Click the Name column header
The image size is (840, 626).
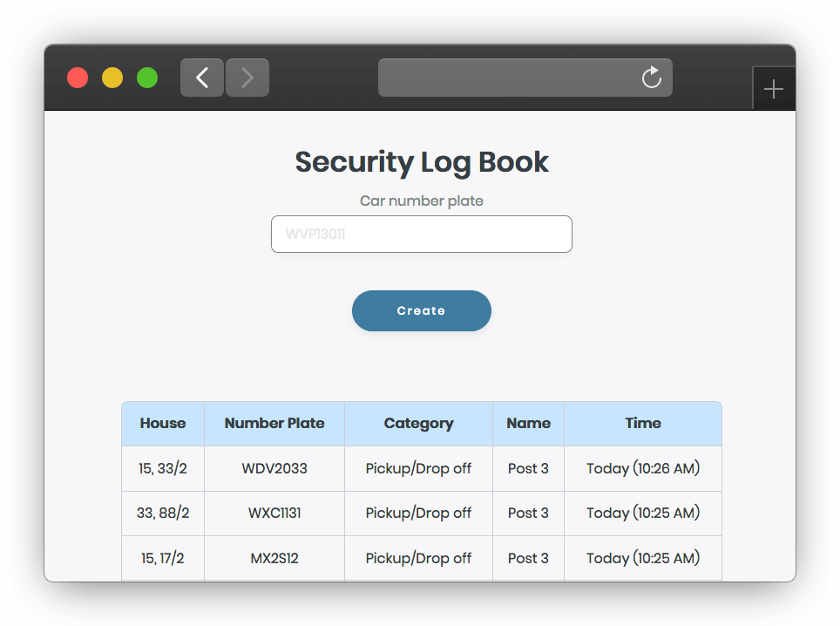(528, 423)
